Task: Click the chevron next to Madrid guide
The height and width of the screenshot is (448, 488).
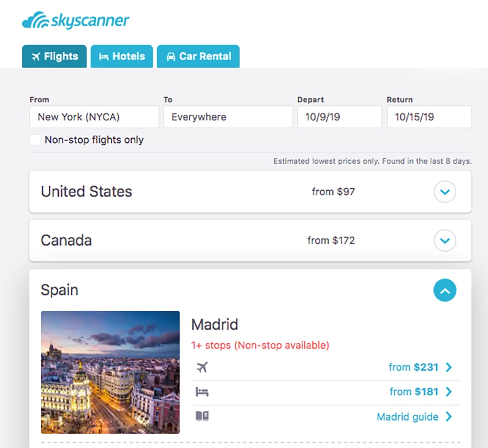Action: pos(449,417)
